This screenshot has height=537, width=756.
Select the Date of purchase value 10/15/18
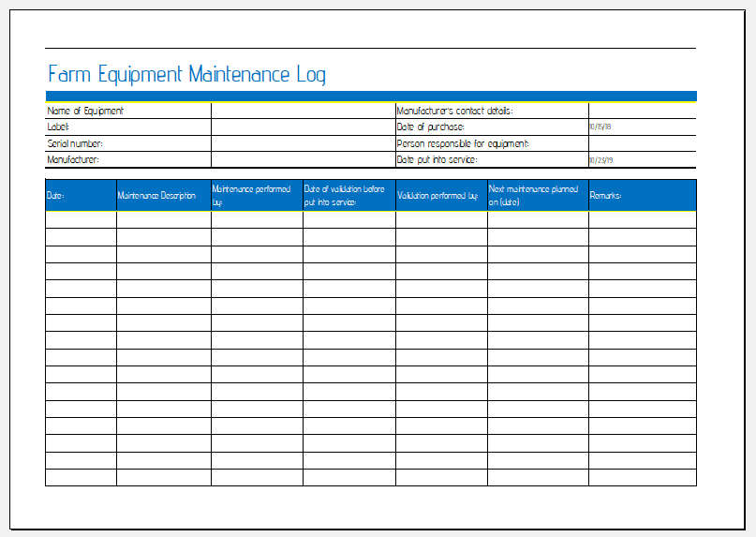pyautogui.click(x=600, y=127)
